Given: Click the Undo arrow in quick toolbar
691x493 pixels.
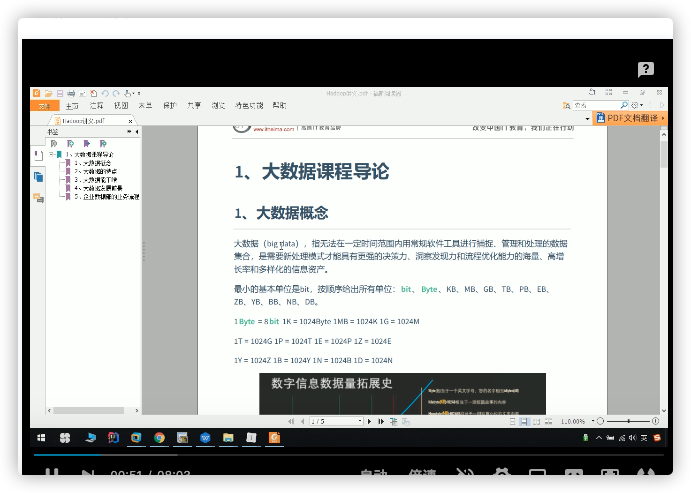Looking at the screenshot, I should pyautogui.click(x=105, y=93).
